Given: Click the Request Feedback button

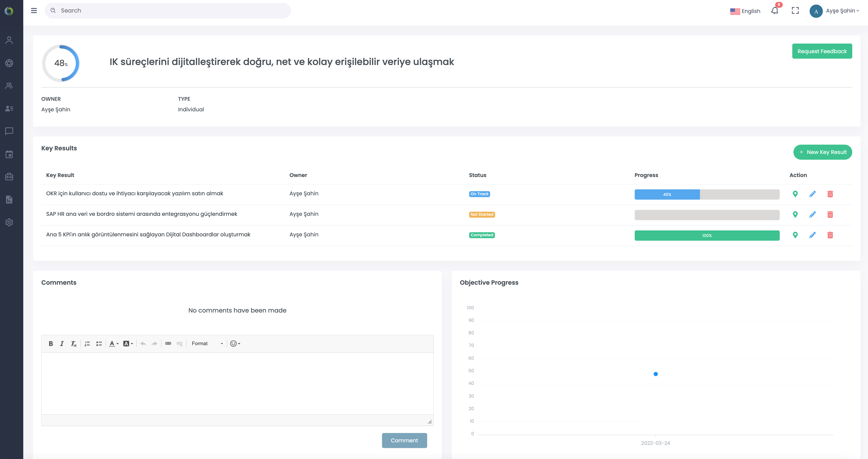Looking at the screenshot, I should tap(822, 51).
